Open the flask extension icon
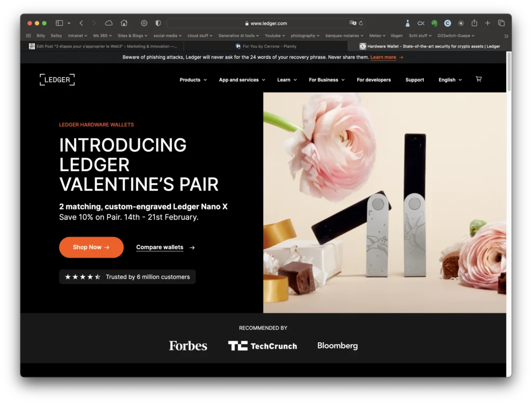The height and width of the screenshot is (404, 532). point(407,23)
